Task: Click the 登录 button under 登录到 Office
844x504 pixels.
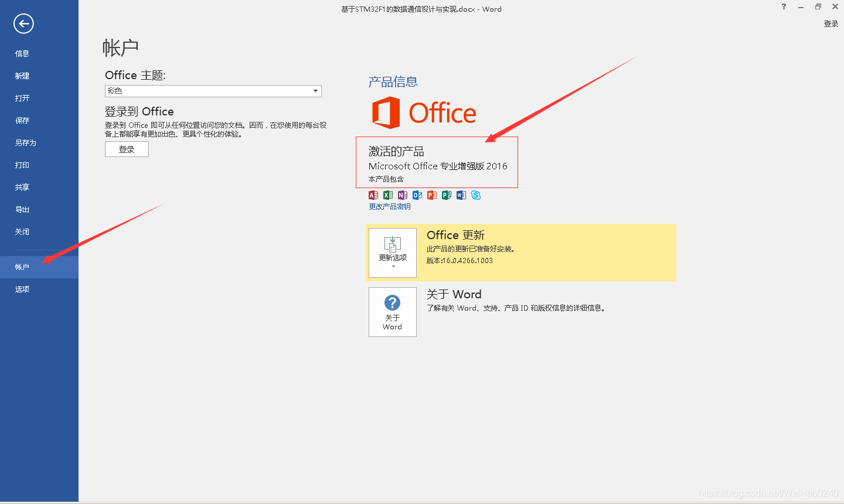Action: 127,149
